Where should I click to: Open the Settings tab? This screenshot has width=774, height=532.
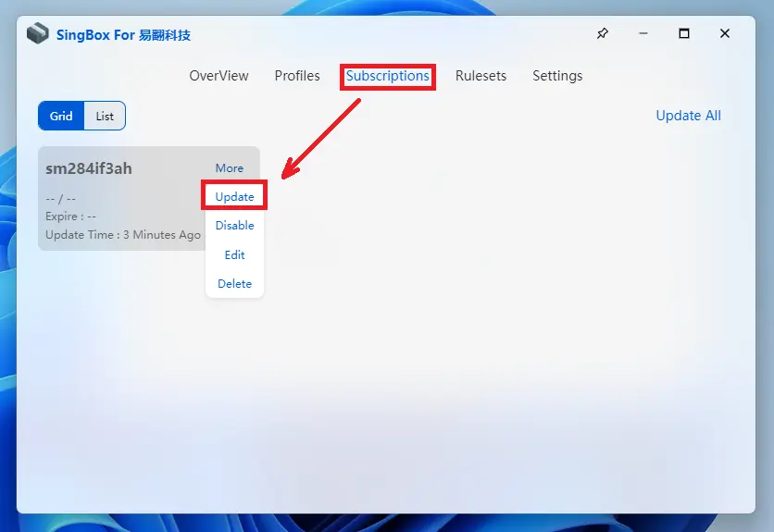click(x=557, y=76)
